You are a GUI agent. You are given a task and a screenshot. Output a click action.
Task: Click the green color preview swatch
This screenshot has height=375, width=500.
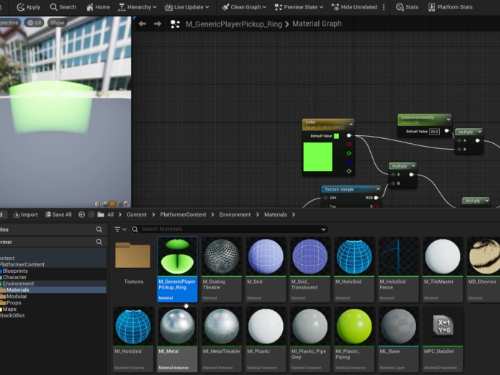(318, 157)
